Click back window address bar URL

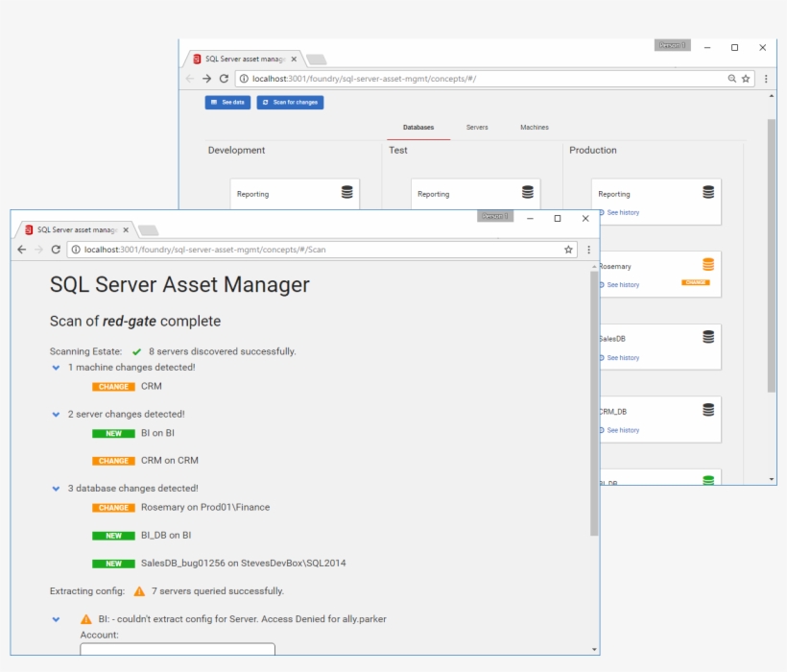pyautogui.click(x=365, y=79)
